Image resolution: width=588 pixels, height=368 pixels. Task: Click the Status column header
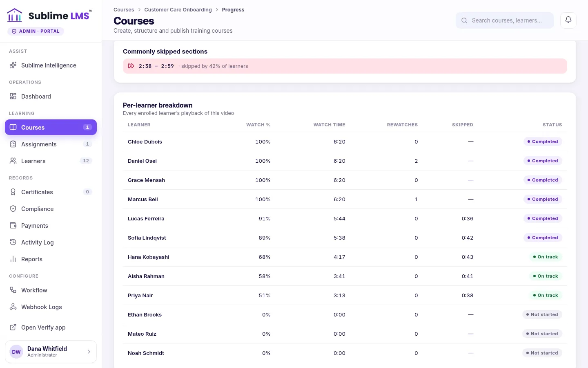tap(552, 125)
